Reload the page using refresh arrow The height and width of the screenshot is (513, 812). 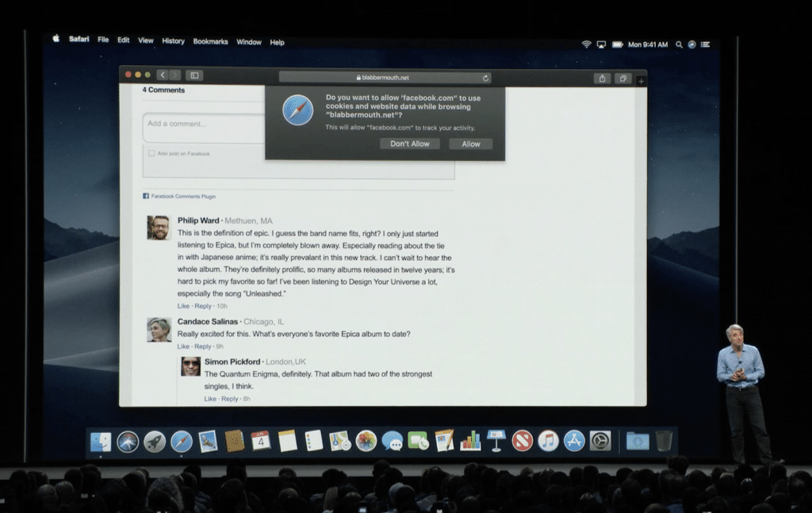coord(486,78)
